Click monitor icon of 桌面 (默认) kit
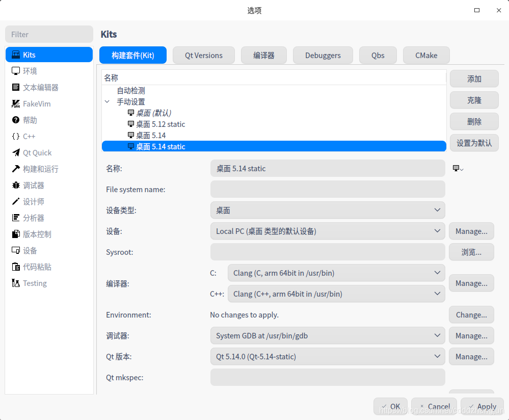The image size is (509, 420). pos(131,113)
